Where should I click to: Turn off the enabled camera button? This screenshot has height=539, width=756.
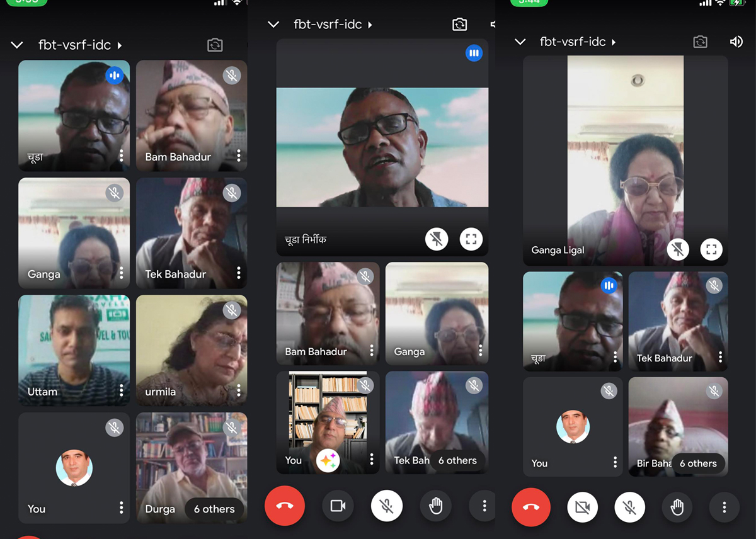pyautogui.click(x=338, y=506)
